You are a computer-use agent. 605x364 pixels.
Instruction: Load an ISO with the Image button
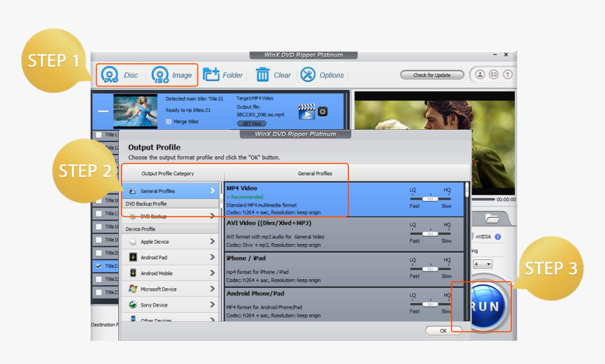point(172,74)
